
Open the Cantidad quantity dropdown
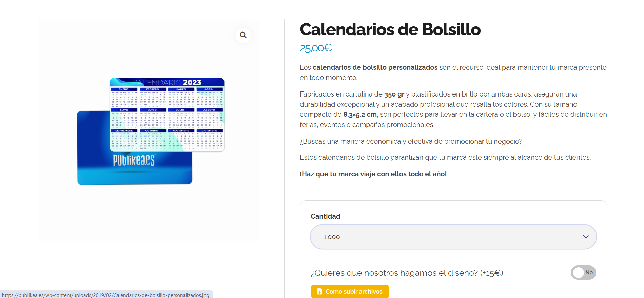pos(453,237)
